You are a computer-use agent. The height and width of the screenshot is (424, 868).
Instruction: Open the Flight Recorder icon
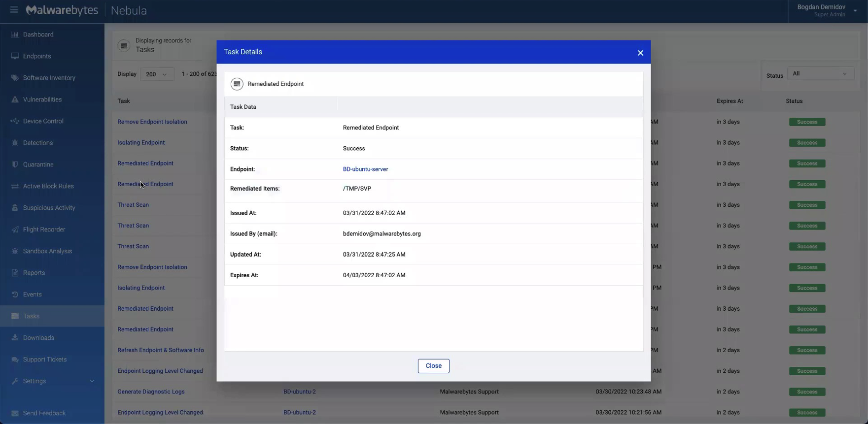15,229
